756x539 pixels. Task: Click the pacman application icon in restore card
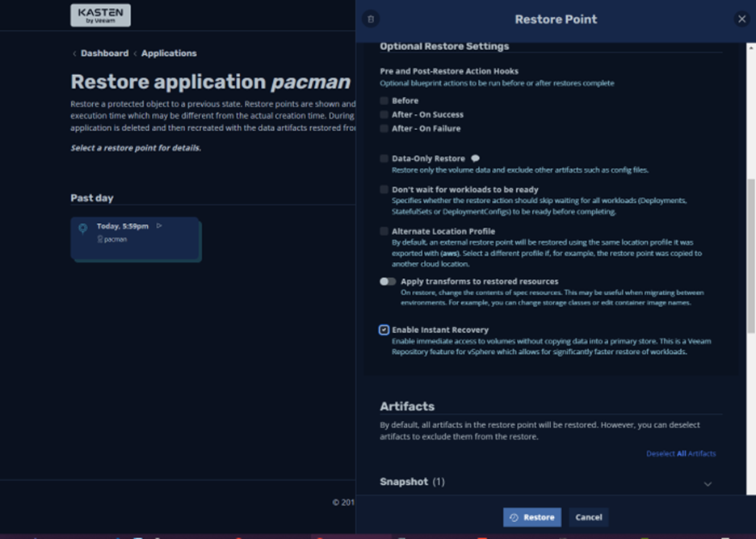pos(100,239)
